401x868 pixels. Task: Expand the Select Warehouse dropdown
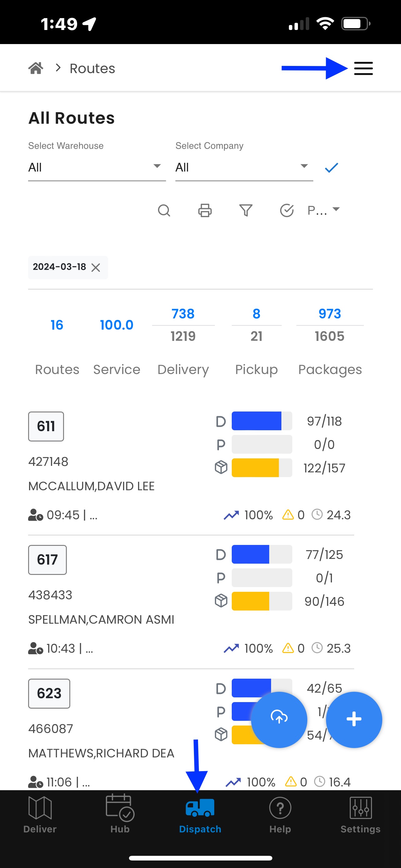[97, 167]
